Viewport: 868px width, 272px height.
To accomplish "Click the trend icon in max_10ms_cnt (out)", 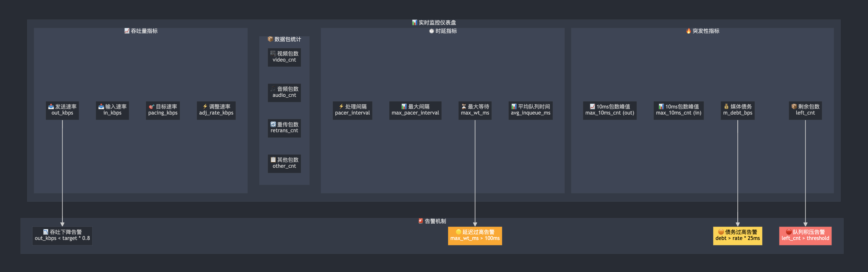I will coord(592,106).
